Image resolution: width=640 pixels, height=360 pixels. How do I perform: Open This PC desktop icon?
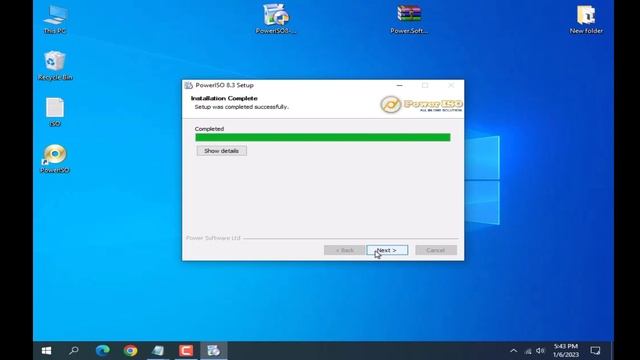point(55,19)
